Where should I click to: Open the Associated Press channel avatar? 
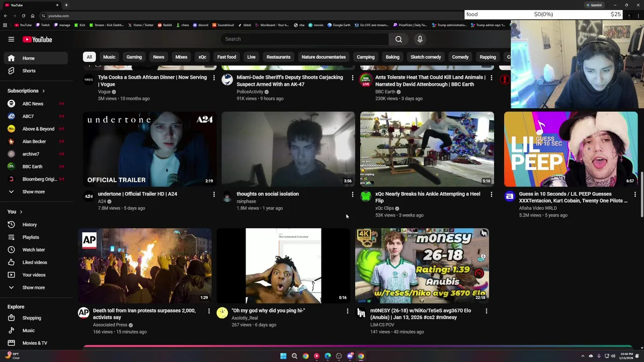84,313
